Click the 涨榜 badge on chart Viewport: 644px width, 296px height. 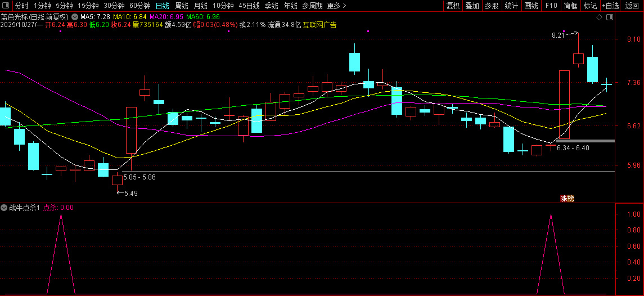point(567,199)
